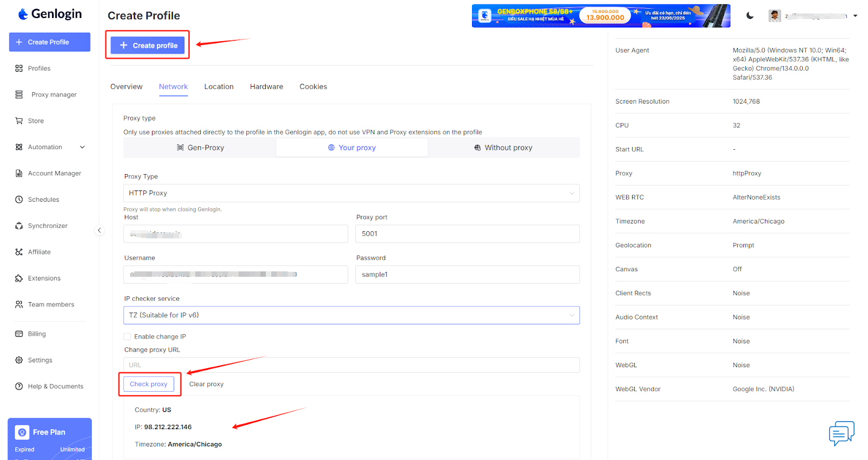Open the Extensions puzzle icon
Image resolution: width=868 pixels, height=460 pixels.
click(19, 278)
